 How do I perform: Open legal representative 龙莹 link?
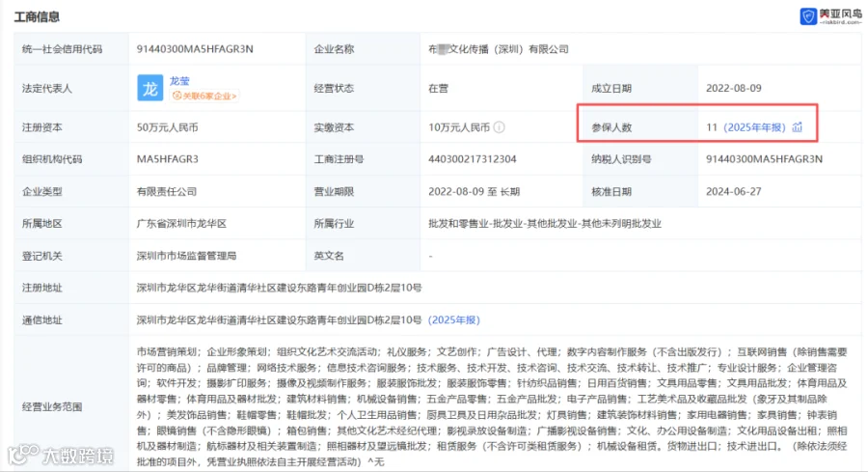click(179, 81)
